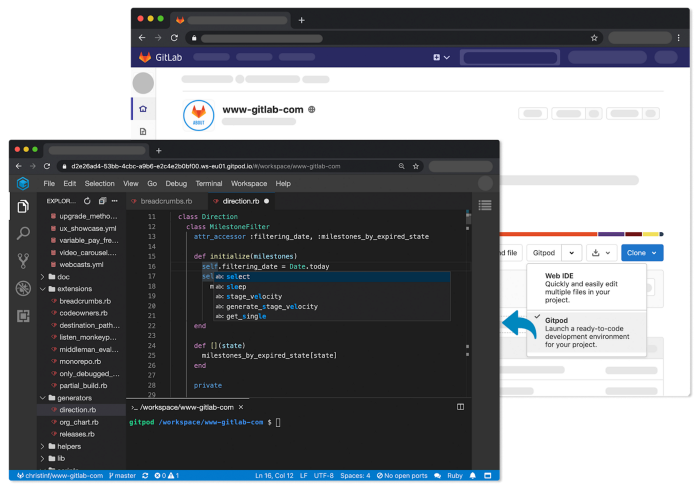Click the Gitpod cube logo in menu bar
Screen dimensions: 700x488
click(23, 184)
